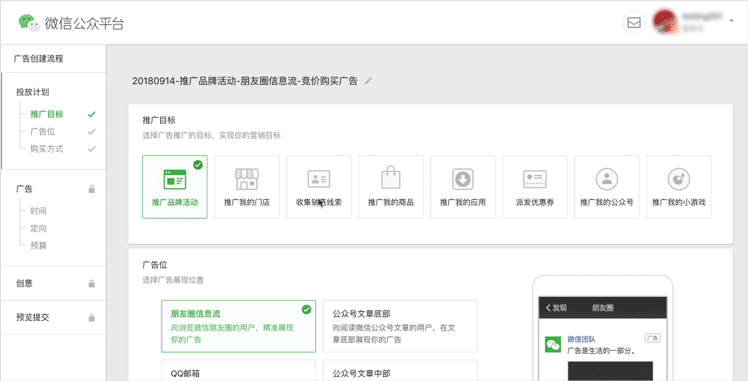Viewport: 748px width, 381px height.
Task: Click the lock icon beside 创意
Action: click(92, 284)
